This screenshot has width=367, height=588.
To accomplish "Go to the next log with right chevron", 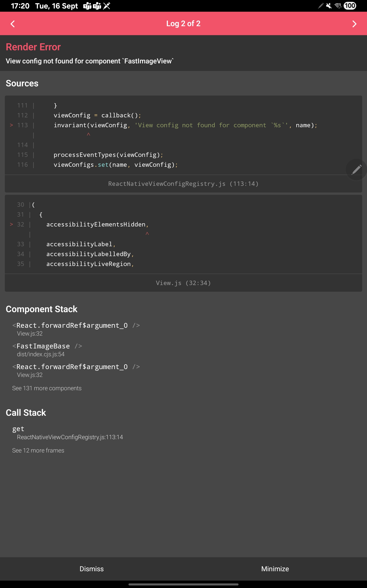I will [354, 24].
